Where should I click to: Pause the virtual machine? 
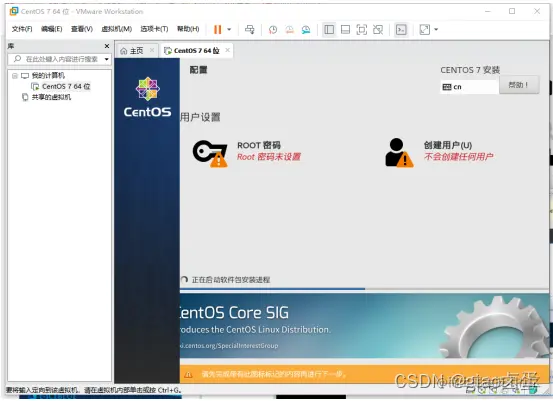point(218,29)
